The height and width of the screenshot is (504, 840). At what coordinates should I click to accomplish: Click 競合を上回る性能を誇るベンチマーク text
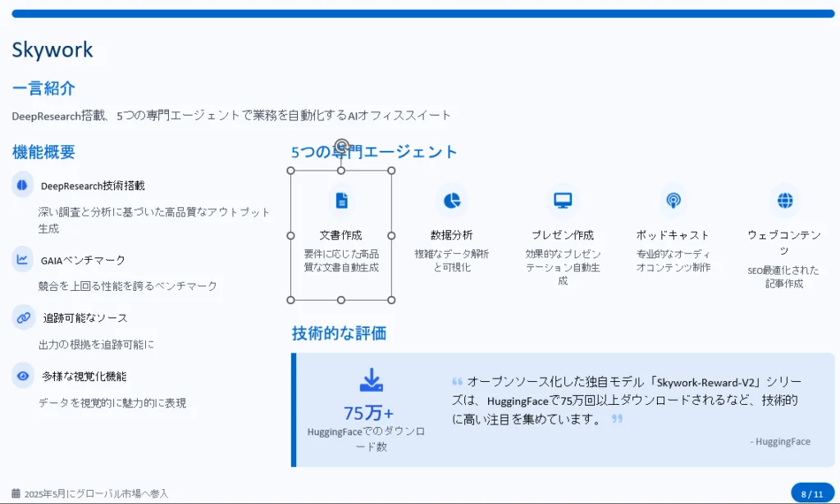click(127, 286)
